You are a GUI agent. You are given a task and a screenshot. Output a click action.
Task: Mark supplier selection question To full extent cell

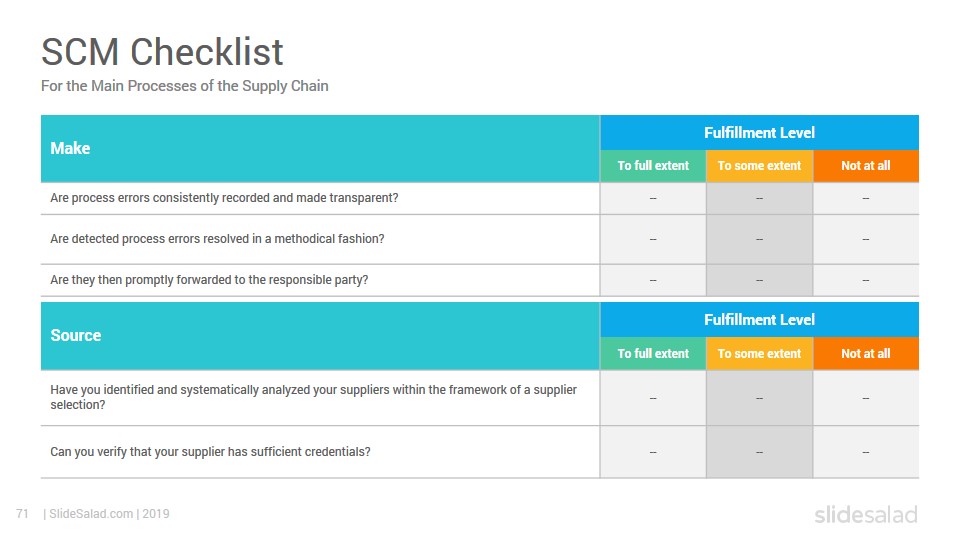click(x=653, y=398)
